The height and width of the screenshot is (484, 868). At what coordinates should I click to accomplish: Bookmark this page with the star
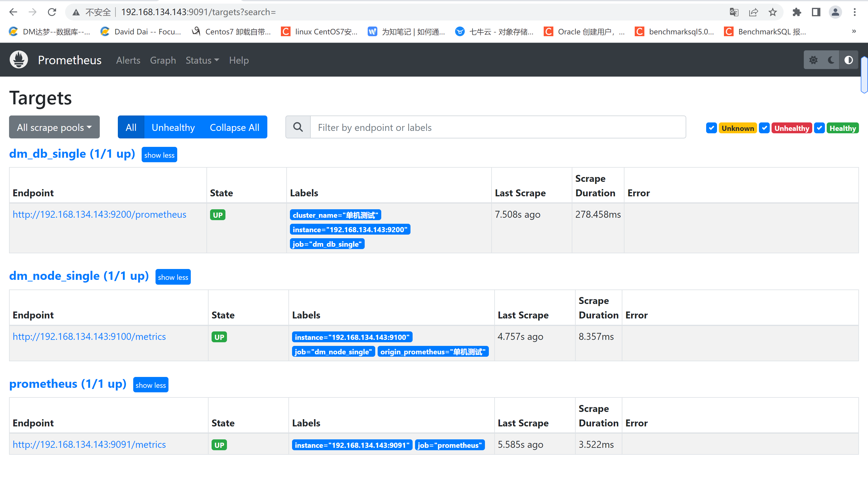[773, 12]
